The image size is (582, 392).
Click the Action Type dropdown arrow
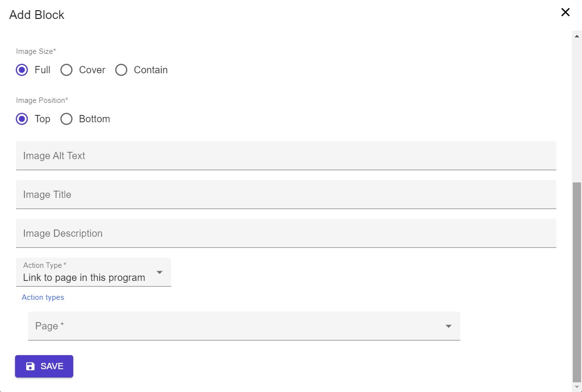(159, 273)
